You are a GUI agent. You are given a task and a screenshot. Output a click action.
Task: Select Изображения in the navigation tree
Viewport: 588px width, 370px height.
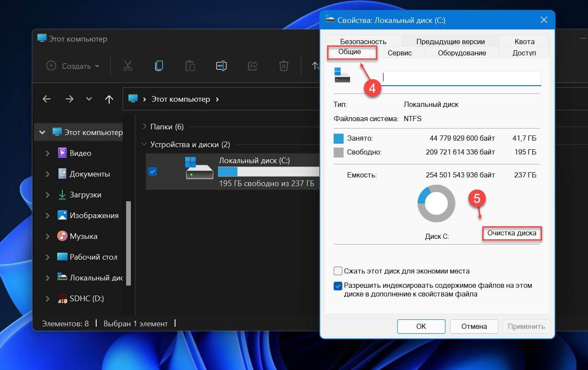click(94, 216)
